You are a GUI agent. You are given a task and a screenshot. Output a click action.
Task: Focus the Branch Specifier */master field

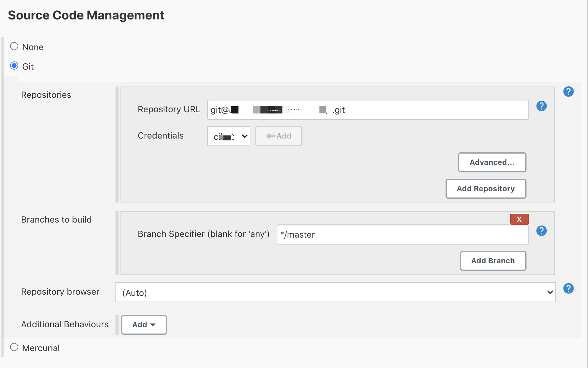point(403,234)
